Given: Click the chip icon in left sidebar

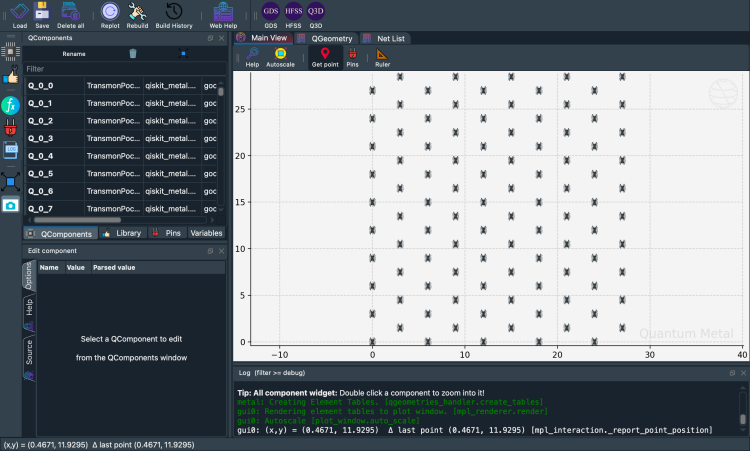Looking at the screenshot, I should [11, 51].
